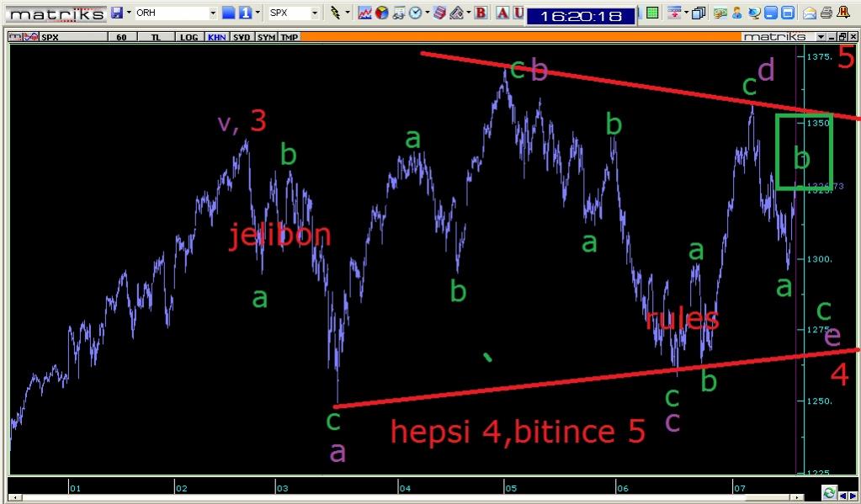Open the line chart icon in toolbar
The width and height of the screenshot is (861, 504).
[364, 13]
